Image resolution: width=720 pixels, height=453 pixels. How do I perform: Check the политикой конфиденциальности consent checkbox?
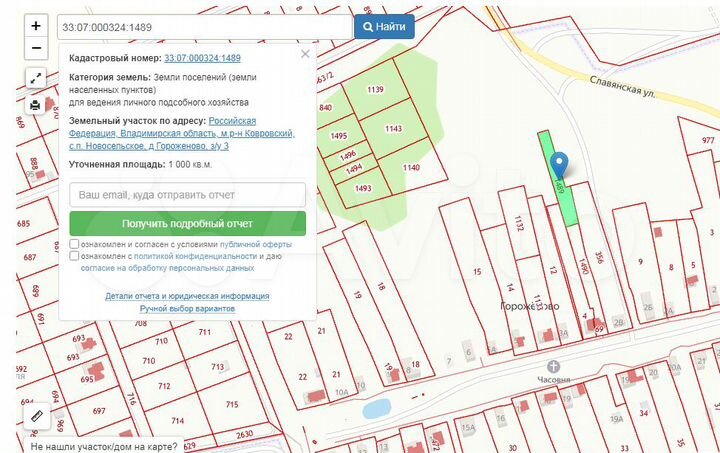(x=75, y=256)
